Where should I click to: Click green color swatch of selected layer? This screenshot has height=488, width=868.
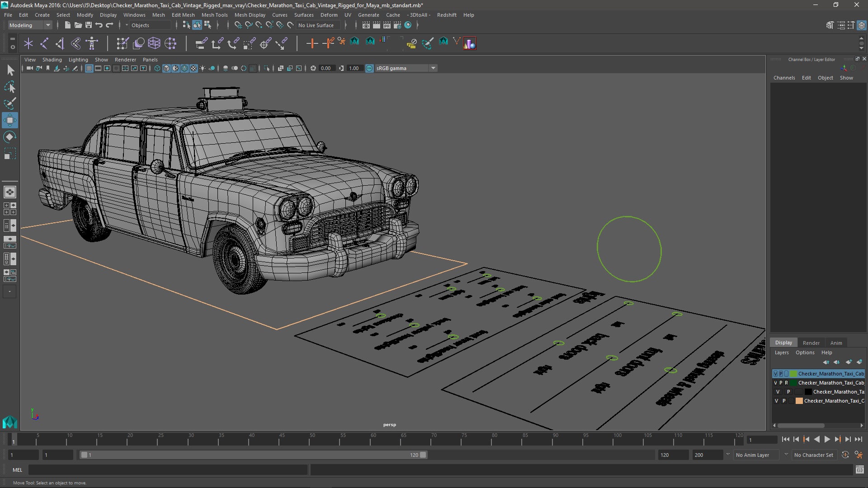click(793, 374)
